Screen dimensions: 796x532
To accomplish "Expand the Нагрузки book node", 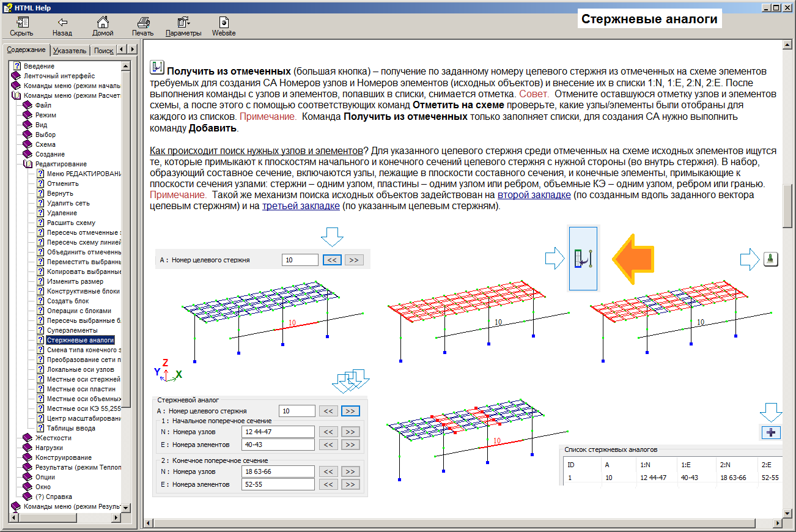I will tap(27, 448).
